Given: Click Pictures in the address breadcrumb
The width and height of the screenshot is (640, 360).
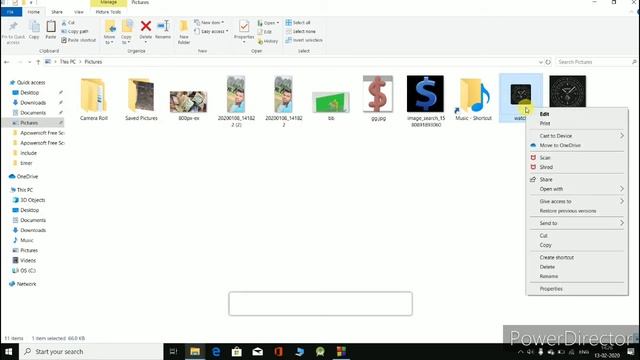Looking at the screenshot, I should (93, 62).
